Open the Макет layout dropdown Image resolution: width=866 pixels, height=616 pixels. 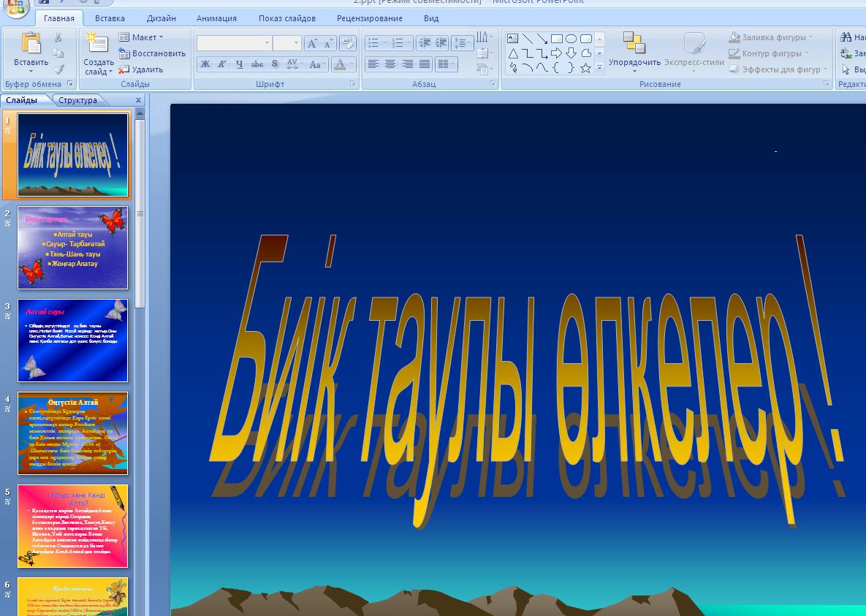141,37
